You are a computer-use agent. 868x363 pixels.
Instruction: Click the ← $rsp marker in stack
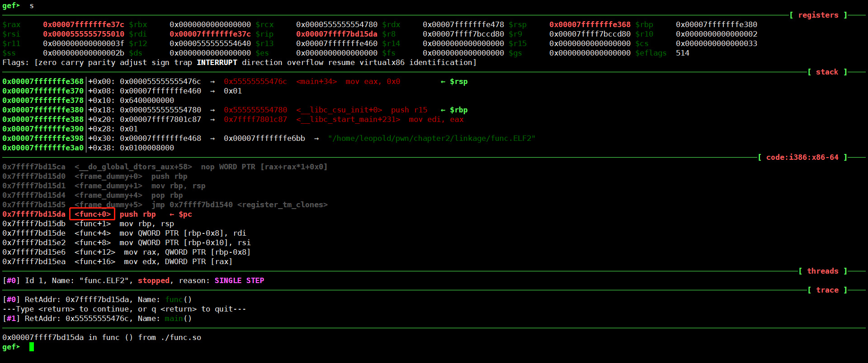tap(454, 81)
